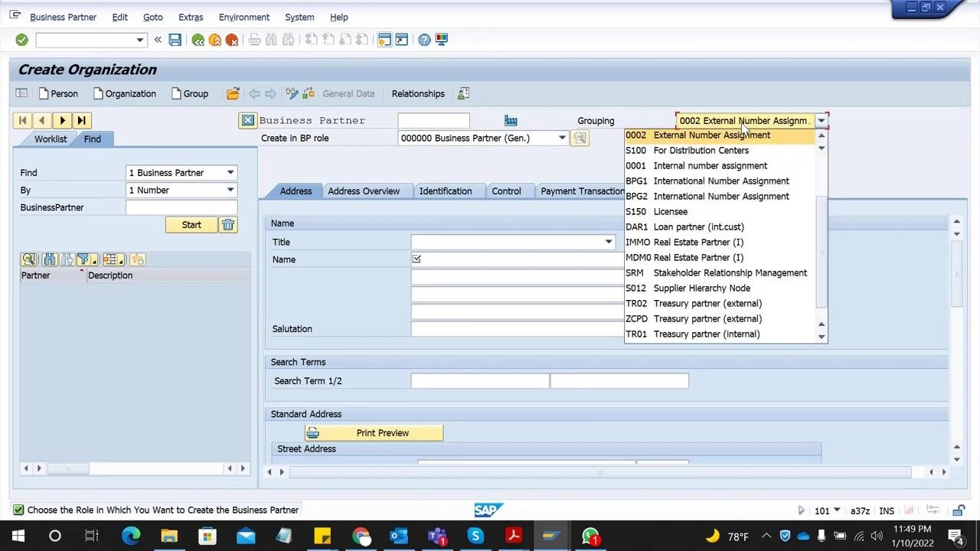Image resolution: width=980 pixels, height=551 pixels.
Task: Select SRM Stakeholder Relationship Management grouping
Action: click(x=720, y=272)
